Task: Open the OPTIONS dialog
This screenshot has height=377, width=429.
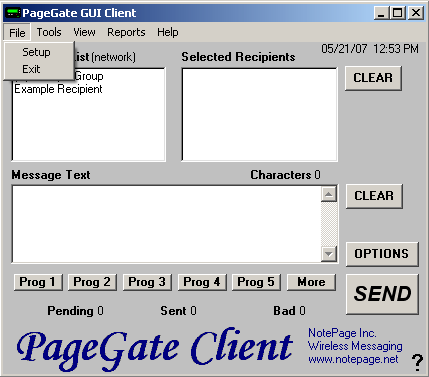Action: (382, 254)
